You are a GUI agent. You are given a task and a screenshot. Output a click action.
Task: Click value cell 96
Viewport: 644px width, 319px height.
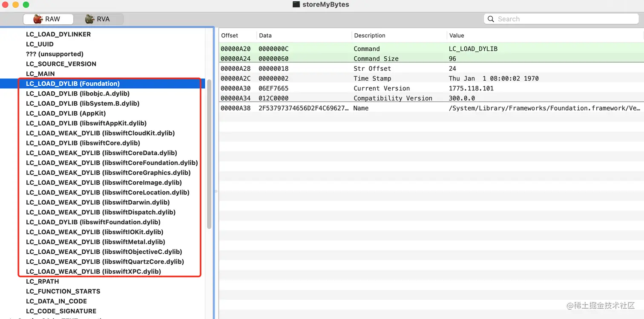(x=452, y=58)
